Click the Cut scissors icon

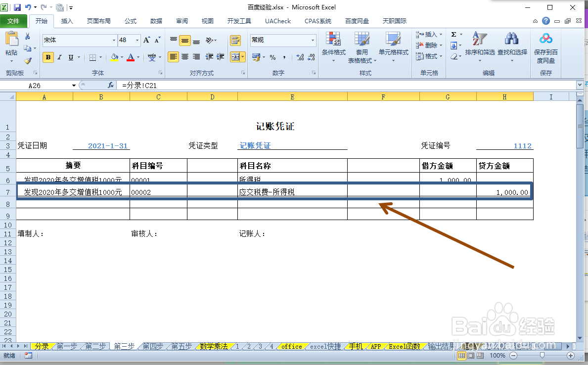pyautogui.click(x=27, y=37)
